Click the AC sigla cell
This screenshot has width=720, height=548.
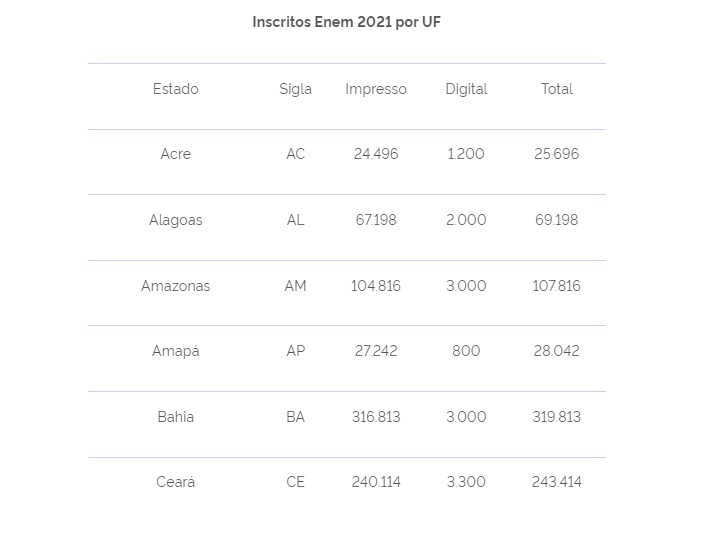[x=295, y=154]
